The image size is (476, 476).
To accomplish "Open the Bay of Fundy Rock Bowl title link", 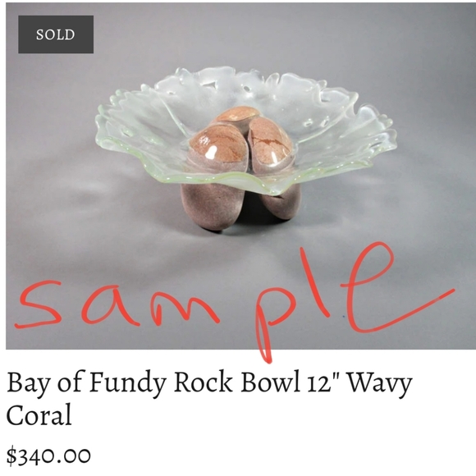I will (x=209, y=399).
